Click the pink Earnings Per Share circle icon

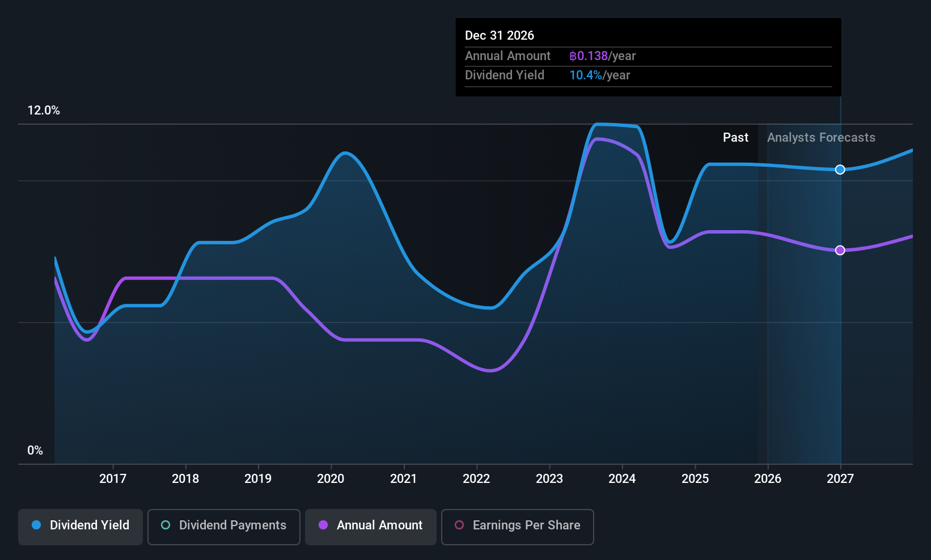(459, 525)
